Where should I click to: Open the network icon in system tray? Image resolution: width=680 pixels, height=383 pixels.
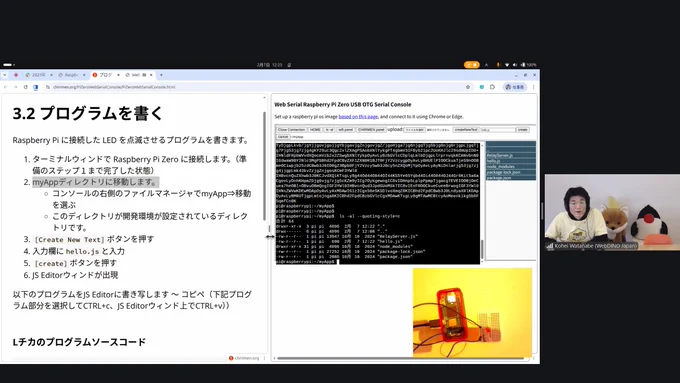click(507, 65)
